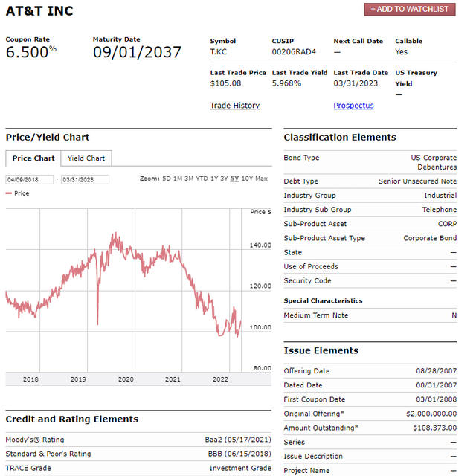Click the S&P rating BBB (06/15/2018)
The height and width of the screenshot is (476, 476).
pos(239,454)
